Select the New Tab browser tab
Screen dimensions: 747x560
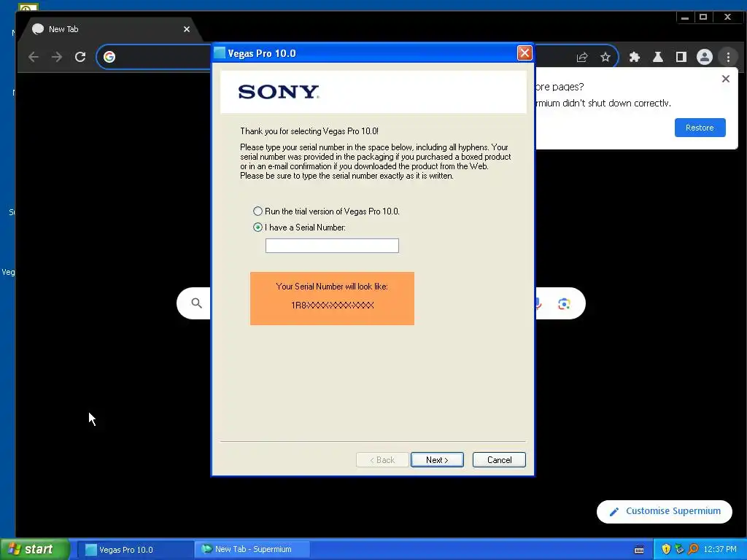(109, 29)
